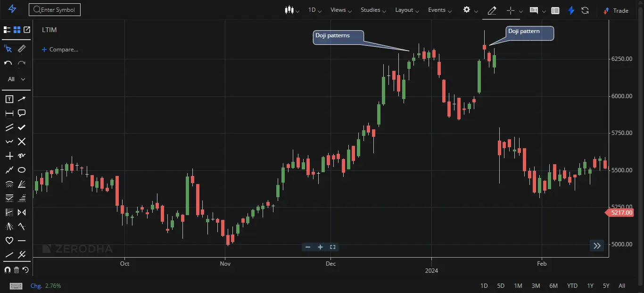Screen dimensions: 644x293
Task: Select the 6M range tab
Action: [x=553, y=286]
